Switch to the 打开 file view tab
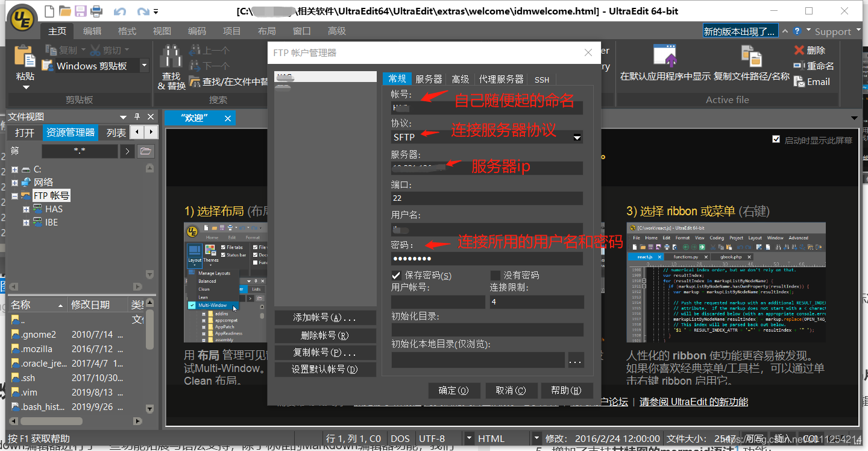The height and width of the screenshot is (451, 868). click(25, 133)
